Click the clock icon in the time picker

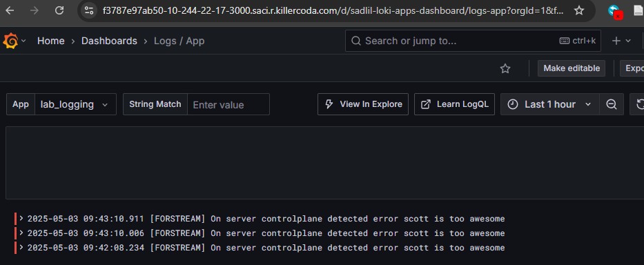513,104
